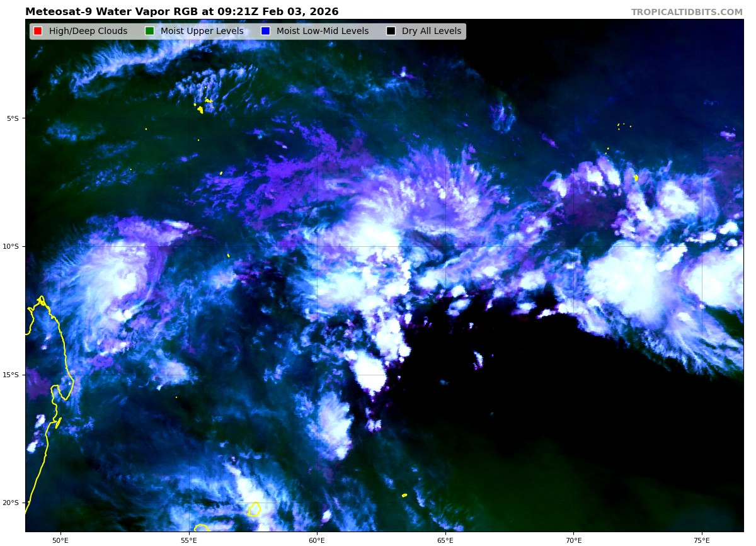
Task: Select the "Moist Low-Mid Levels" legend label
Action: coord(323,31)
